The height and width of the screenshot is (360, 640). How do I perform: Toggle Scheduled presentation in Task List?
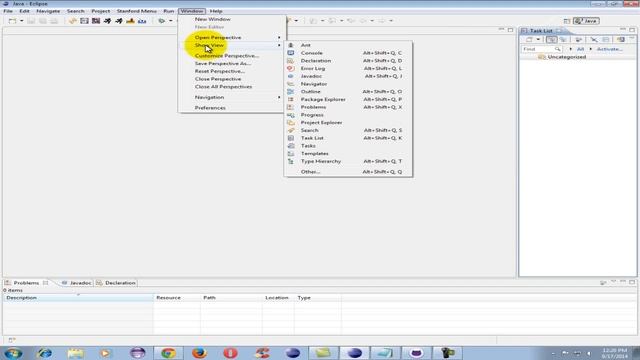click(x=563, y=40)
